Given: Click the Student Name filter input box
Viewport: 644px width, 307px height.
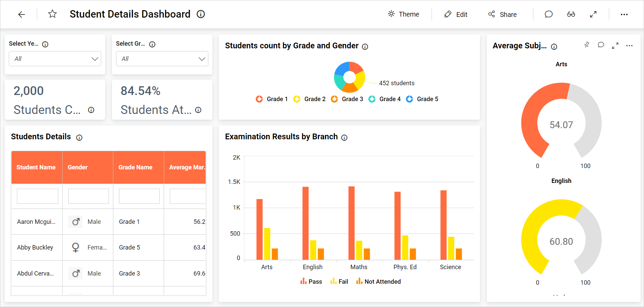Looking at the screenshot, I should point(38,196).
